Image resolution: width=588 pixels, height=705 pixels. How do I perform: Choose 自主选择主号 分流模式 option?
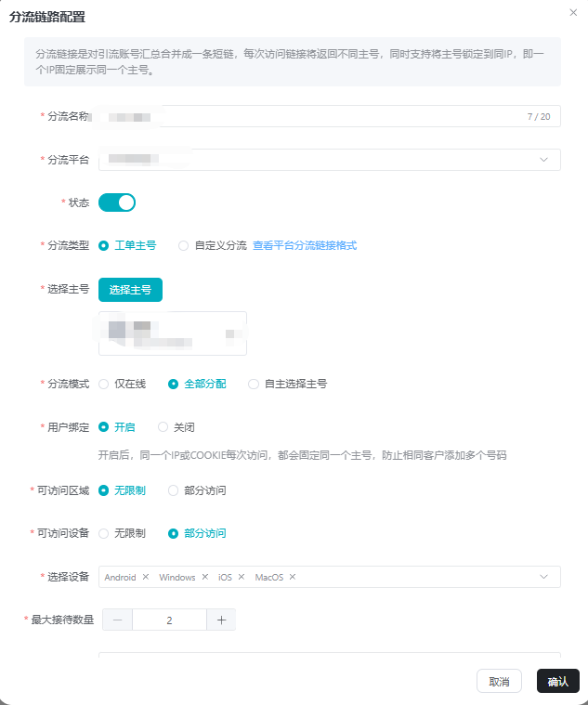point(254,384)
